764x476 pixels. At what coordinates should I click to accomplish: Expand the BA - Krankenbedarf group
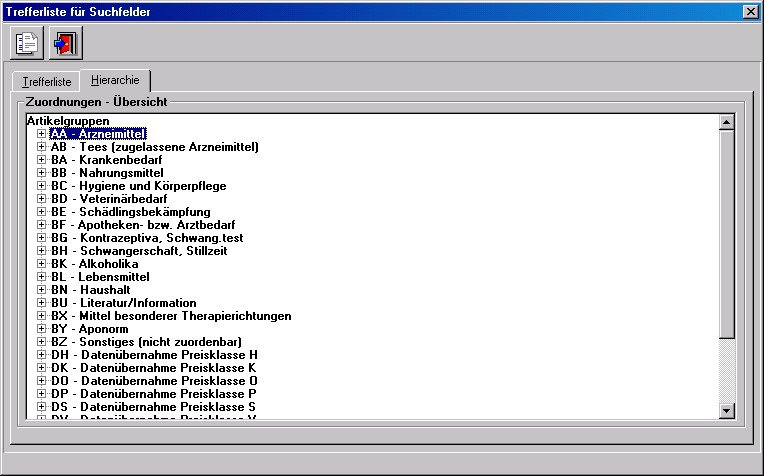41,159
